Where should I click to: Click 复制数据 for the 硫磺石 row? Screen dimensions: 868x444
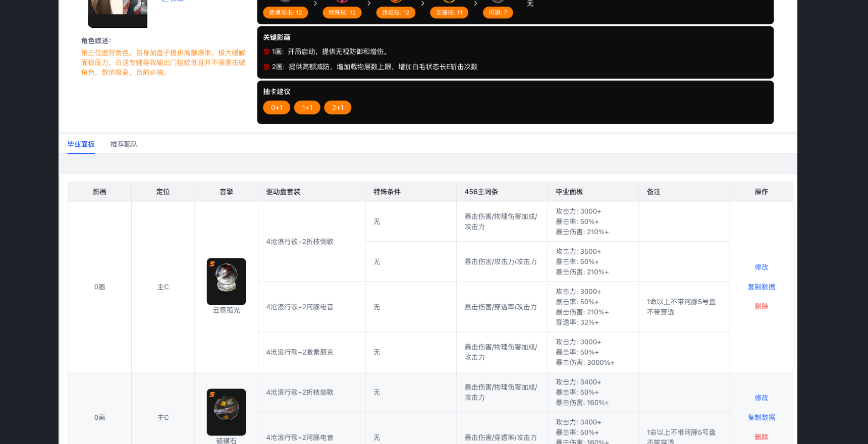pyautogui.click(x=761, y=417)
